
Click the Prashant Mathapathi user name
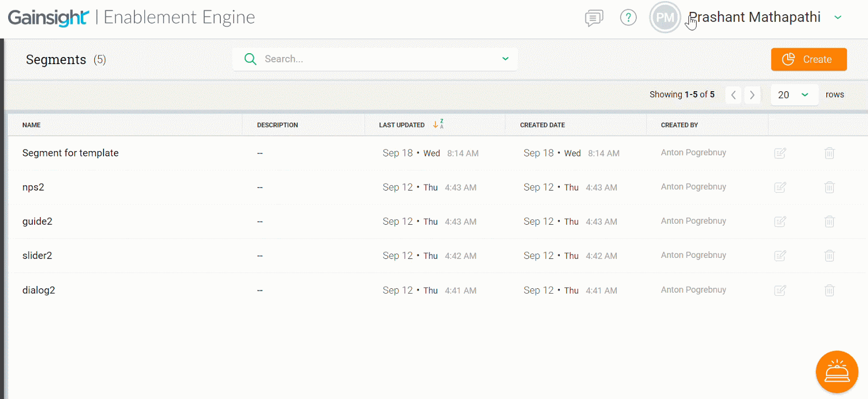pos(755,17)
